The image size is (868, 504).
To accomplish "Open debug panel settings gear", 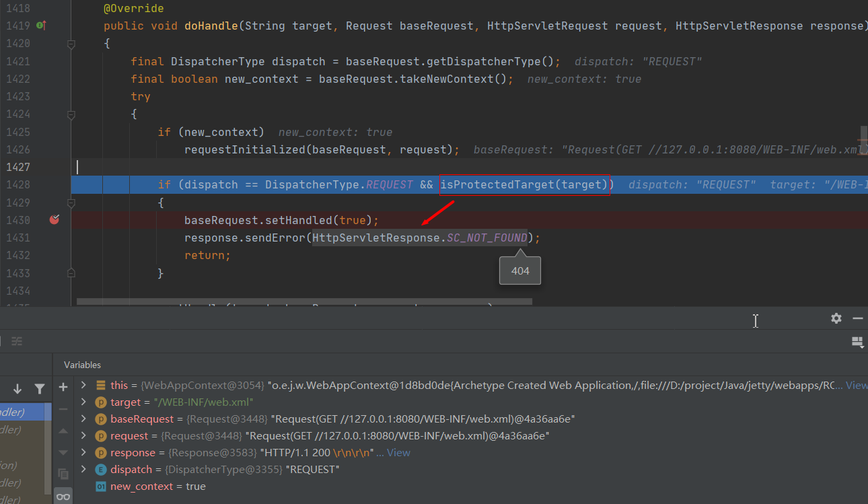I will [x=836, y=318].
